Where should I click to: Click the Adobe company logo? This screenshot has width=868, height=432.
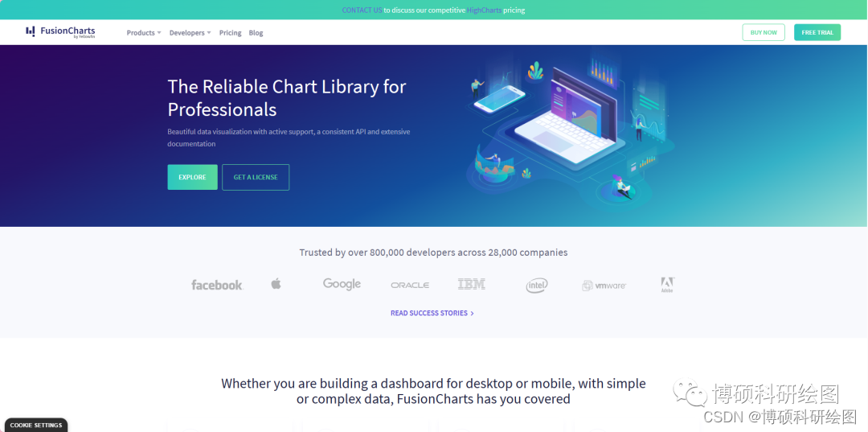[x=667, y=285]
